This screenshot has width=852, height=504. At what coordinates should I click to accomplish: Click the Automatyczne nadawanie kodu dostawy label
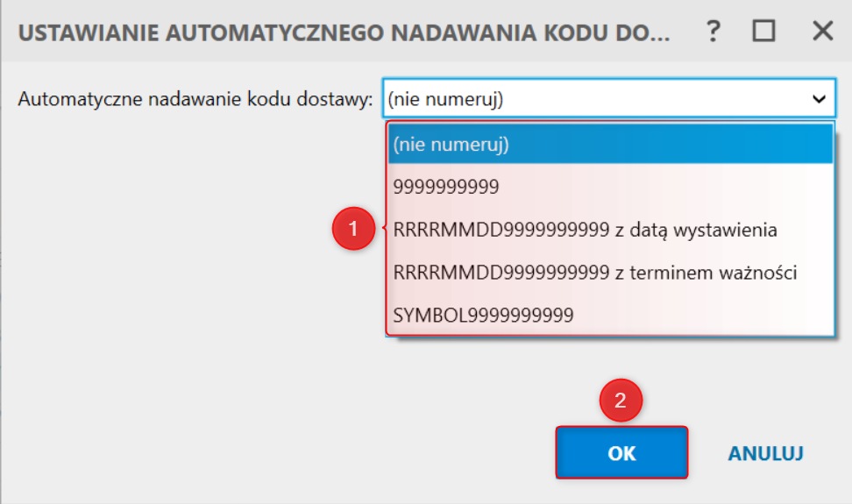coord(195,99)
